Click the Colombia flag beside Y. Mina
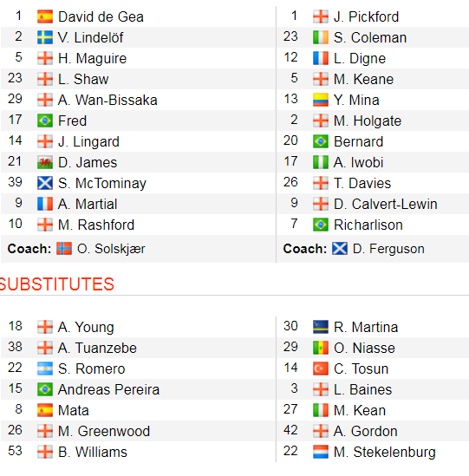Image resolution: width=469 pixels, height=476 pixels. 321,100
